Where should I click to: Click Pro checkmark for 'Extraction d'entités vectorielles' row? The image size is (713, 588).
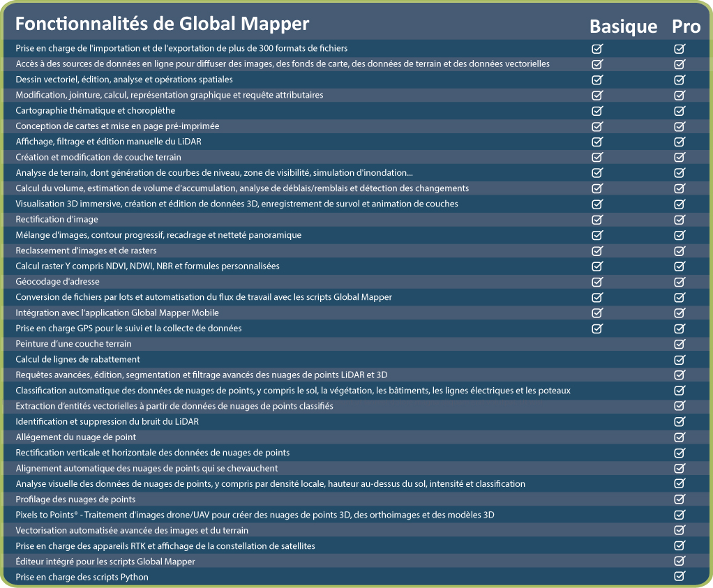[x=680, y=406]
